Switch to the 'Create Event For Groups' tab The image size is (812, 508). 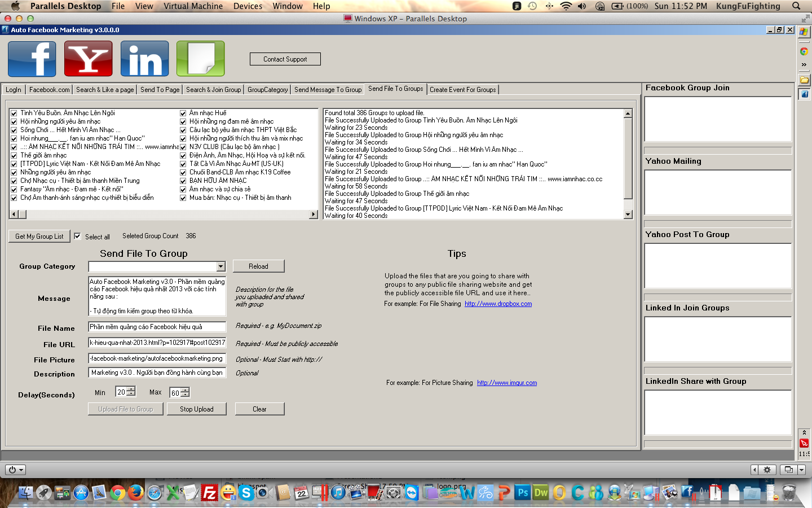(x=463, y=90)
